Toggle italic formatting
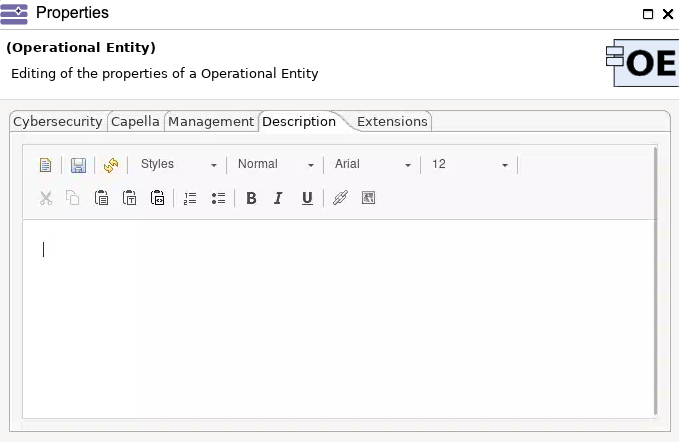This screenshot has width=679, height=442. [x=278, y=198]
